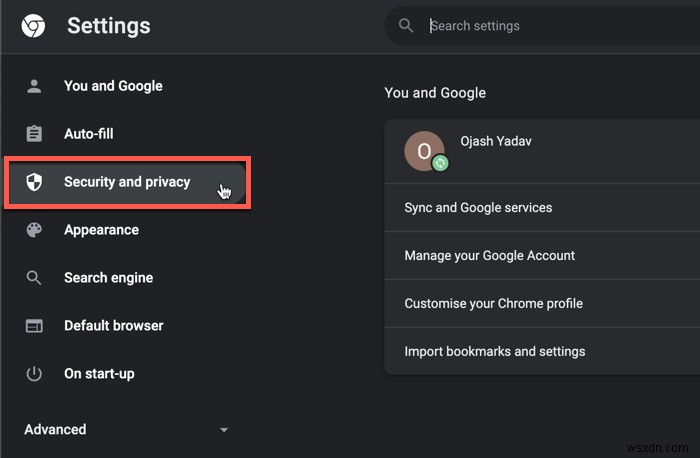
Task: Click the magnifier icon in search bar
Action: click(406, 26)
